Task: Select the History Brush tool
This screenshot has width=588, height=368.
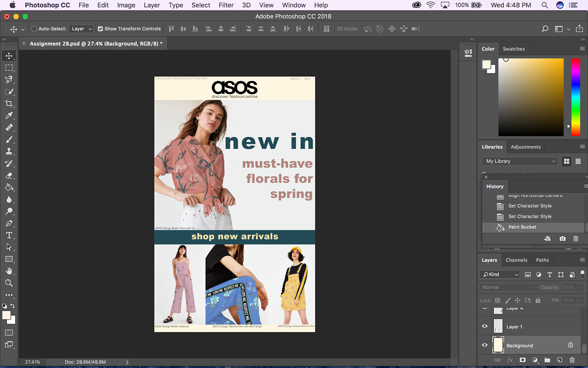Action: [x=9, y=163]
